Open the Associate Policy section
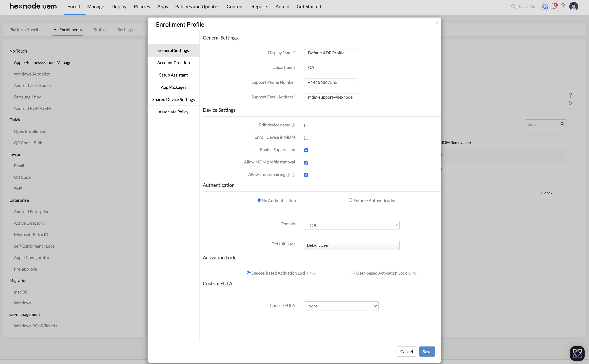This screenshot has width=589, height=364. pos(173,112)
